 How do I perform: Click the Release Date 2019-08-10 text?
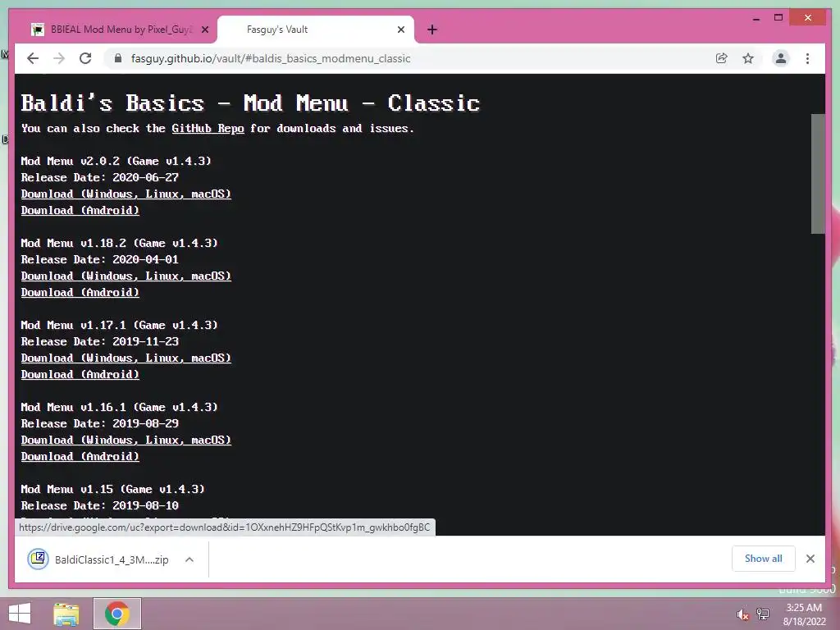pos(99,505)
